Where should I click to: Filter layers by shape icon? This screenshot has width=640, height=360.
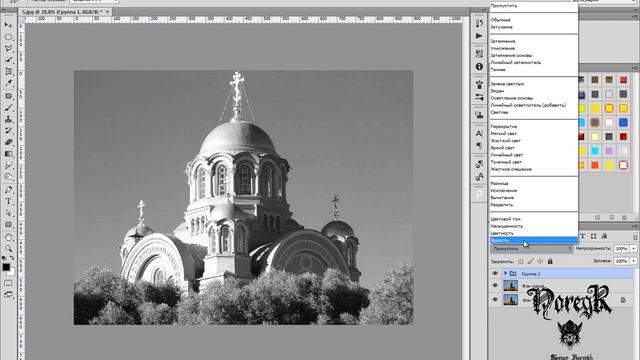593,236
